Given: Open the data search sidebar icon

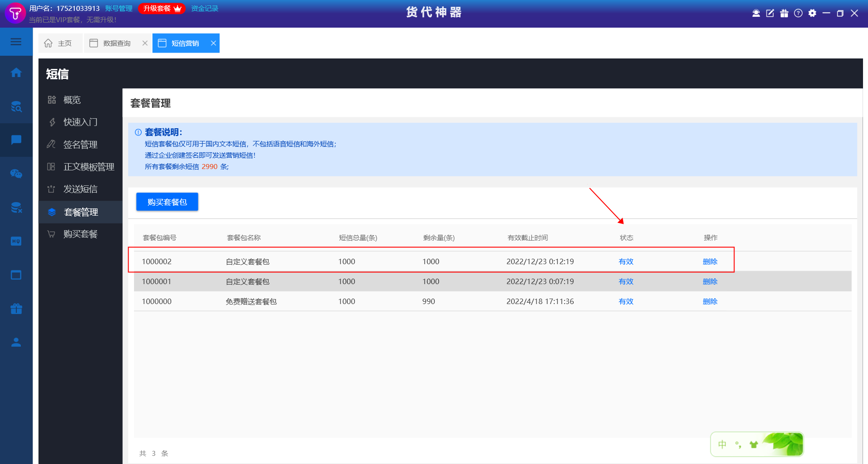Looking at the screenshot, I should [16, 106].
